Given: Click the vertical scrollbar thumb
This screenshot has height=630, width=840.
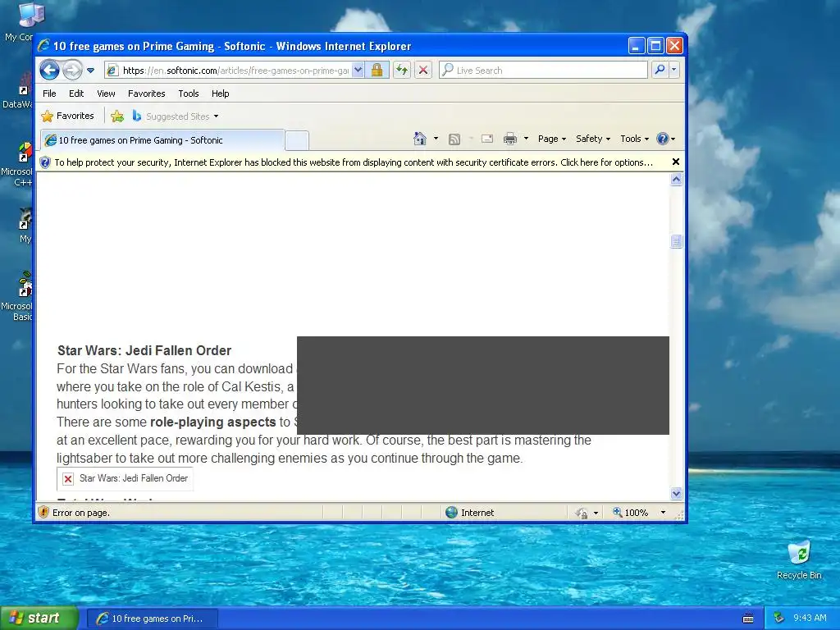Looking at the screenshot, I should click(676, 241).
